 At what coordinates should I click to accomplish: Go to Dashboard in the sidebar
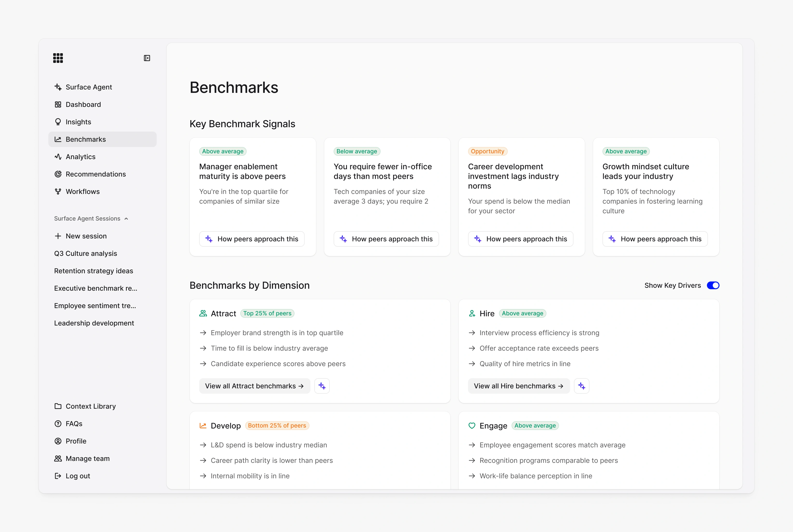103,104
